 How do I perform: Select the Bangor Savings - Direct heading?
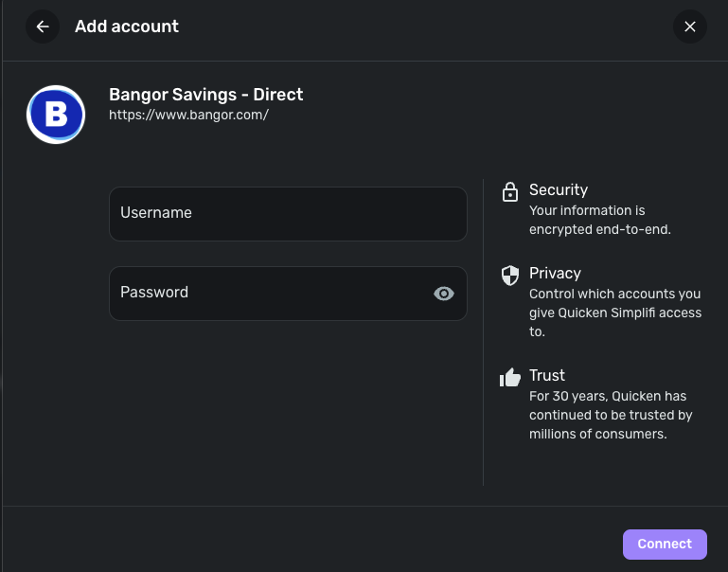(206, 95)
